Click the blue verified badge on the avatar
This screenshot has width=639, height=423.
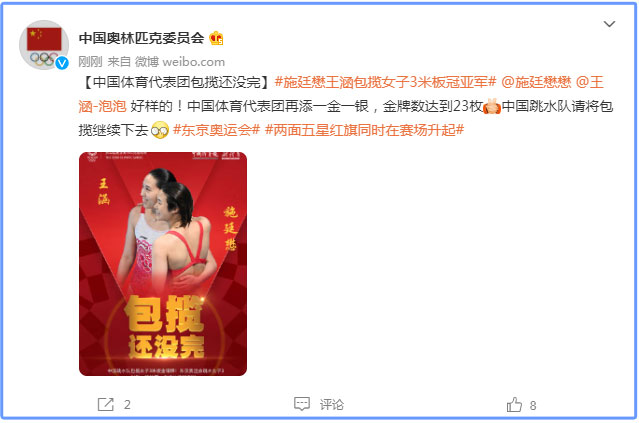[62, 63]
